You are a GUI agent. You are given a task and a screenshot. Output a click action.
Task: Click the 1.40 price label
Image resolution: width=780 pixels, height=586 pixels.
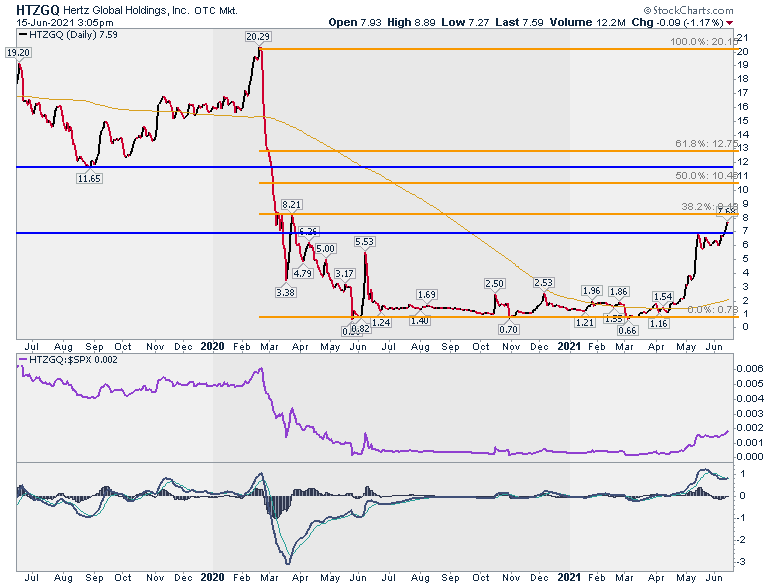pos(420,321)
